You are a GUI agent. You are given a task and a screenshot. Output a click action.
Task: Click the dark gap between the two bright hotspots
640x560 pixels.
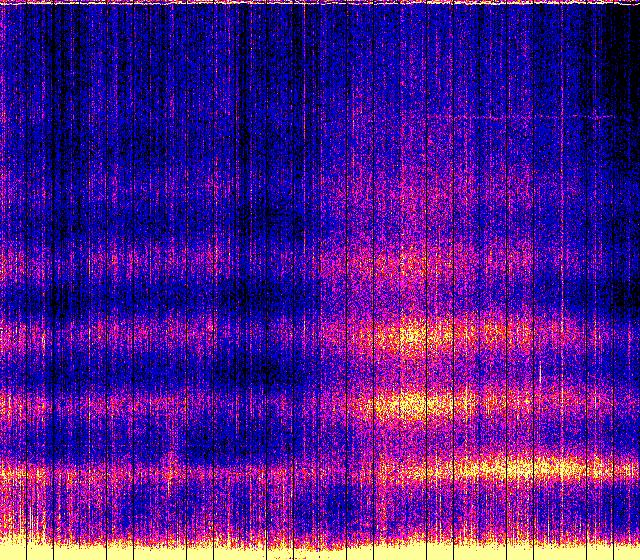click(412, 370)
